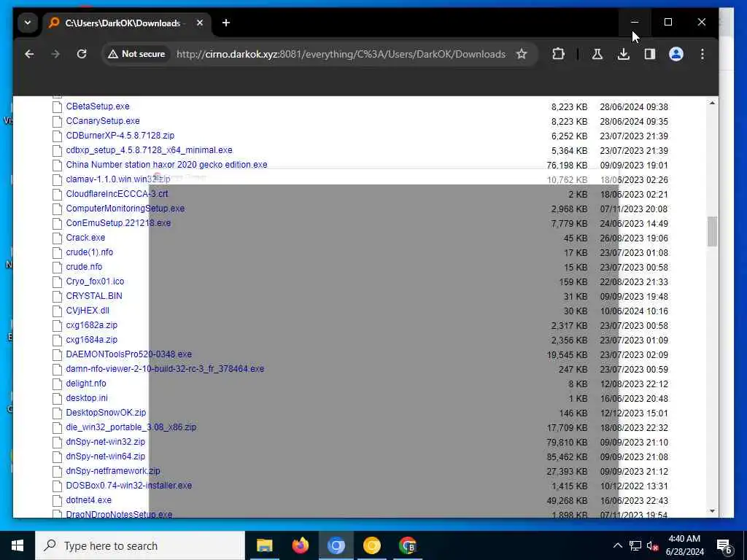Click file icon beside CloudflareIncECCCA-3.crt
Viewport: 747px width, 560px height.
pyautogui.click(x=57, y=194)
